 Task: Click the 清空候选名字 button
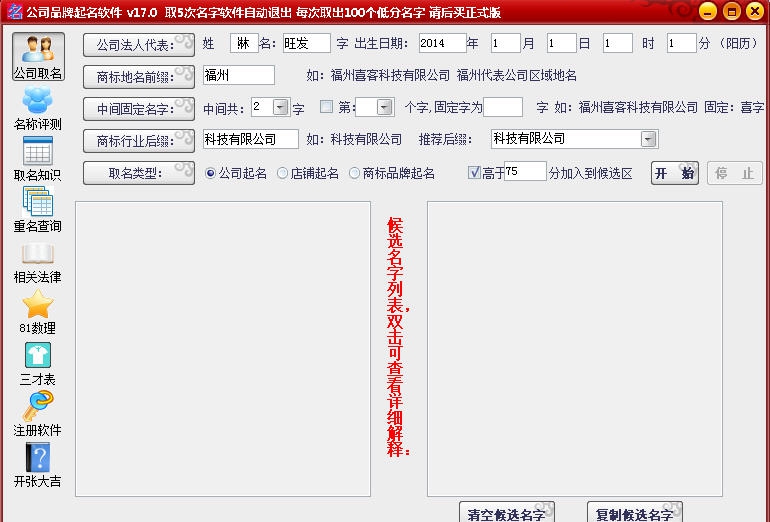[507, 512]
